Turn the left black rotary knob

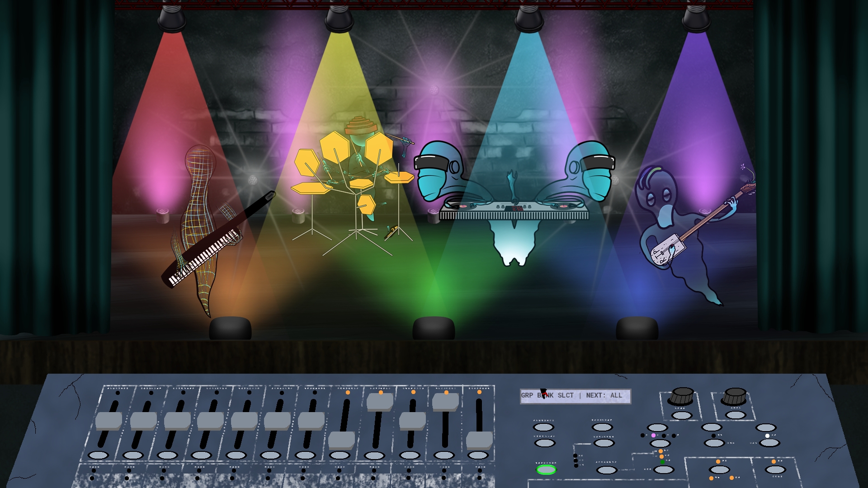682,396
